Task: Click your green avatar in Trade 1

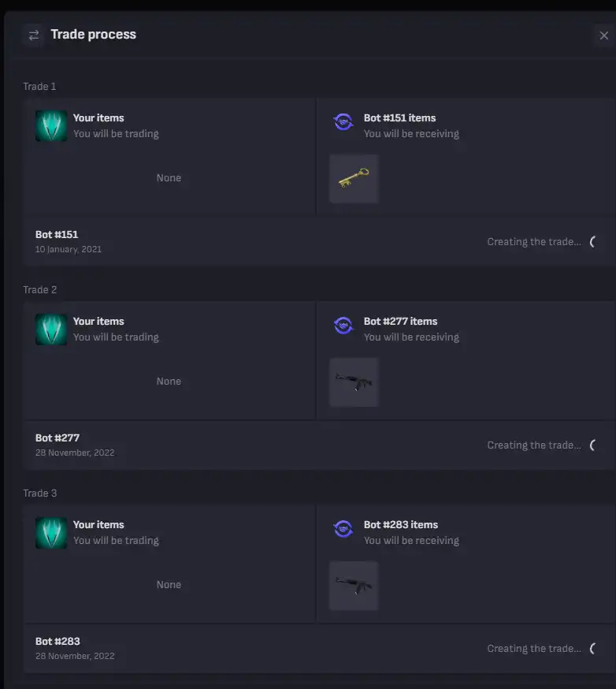Action: [x=51, y=125]
